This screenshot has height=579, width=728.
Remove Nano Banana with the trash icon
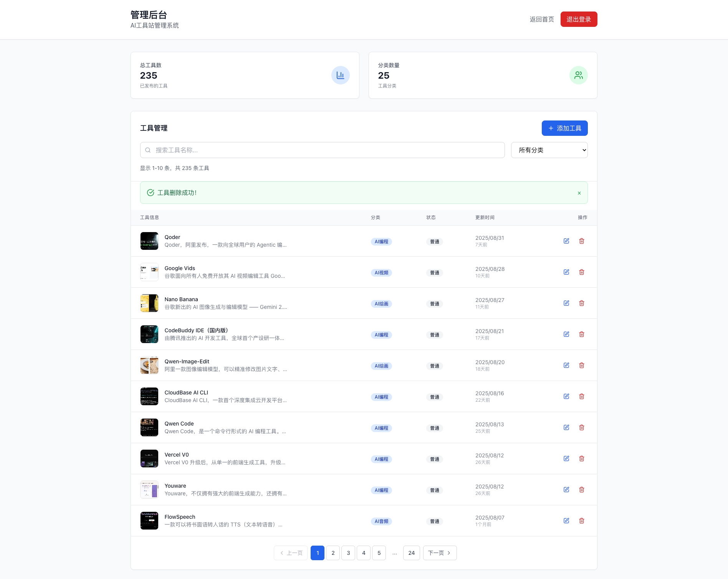[x=582, y=303]
